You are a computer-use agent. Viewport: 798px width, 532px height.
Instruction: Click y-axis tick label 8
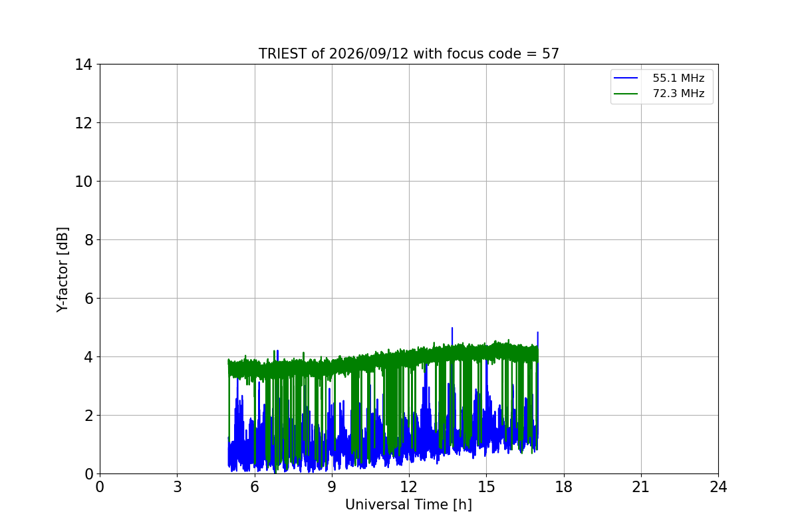[88, 240]
